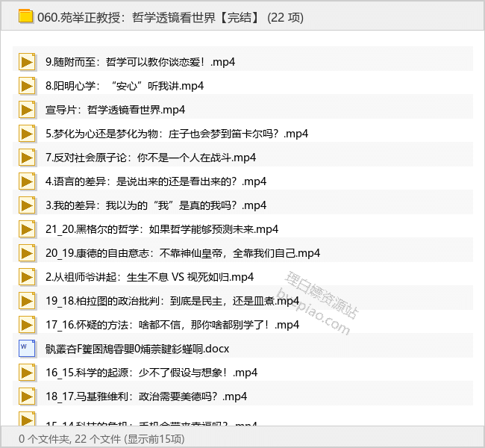The width and height of the screenshot is (485, 448).
Task: Select the folder title 060.苑举正教授：哲学透镜看世界
Action: [126, 18]
